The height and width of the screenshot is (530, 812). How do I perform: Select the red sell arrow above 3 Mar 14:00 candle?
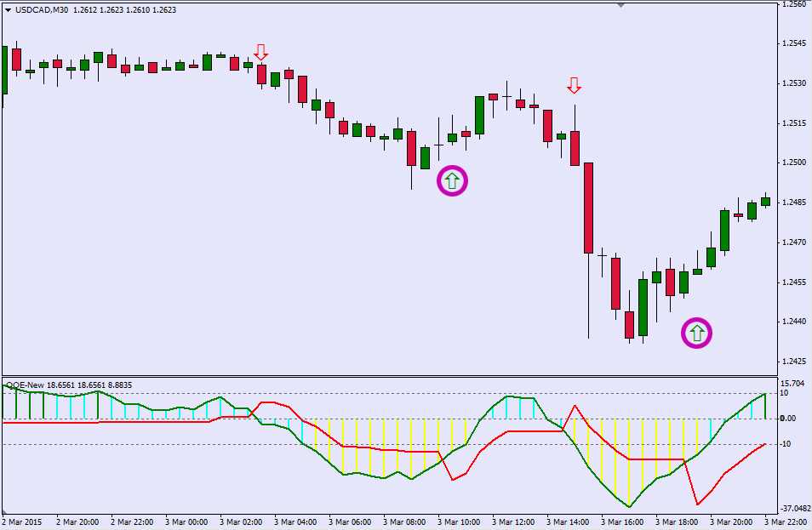pyautogui.click(x=574, y=85)
